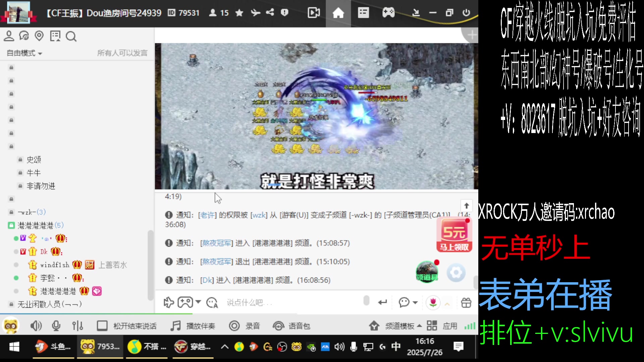Screen dimensions: 644x362
Task: Click the [wzk] link in notification
Action: point(259,215)
